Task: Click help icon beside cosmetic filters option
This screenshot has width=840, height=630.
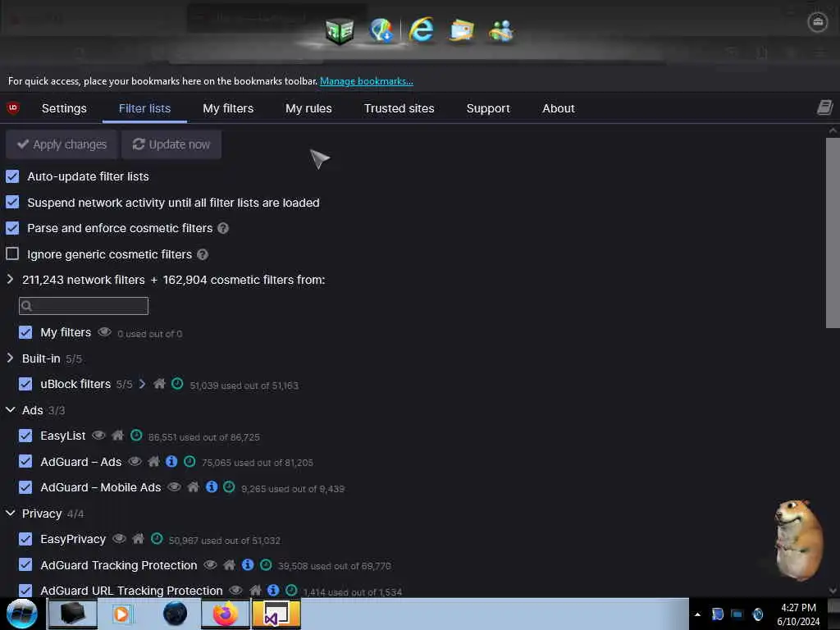Action: pyautogui.click(x=223, y=228)
